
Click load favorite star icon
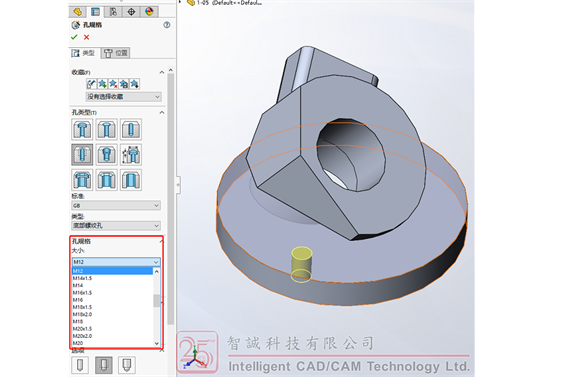point(134,84)
